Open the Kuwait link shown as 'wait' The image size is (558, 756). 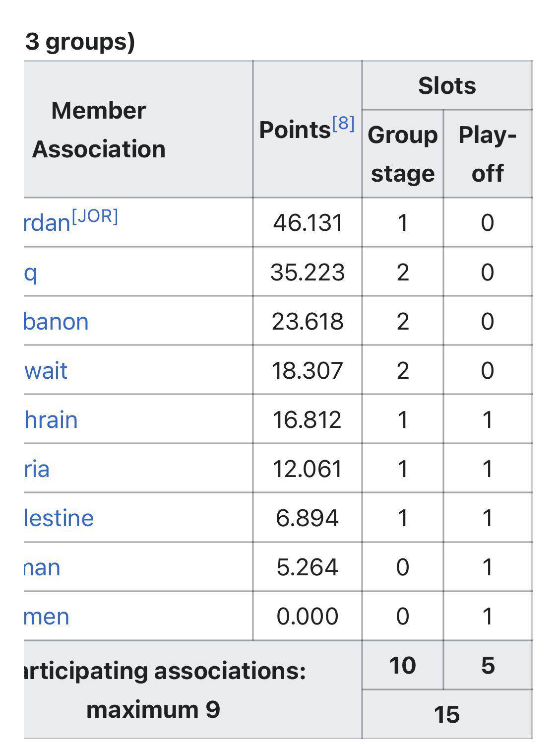46,371
